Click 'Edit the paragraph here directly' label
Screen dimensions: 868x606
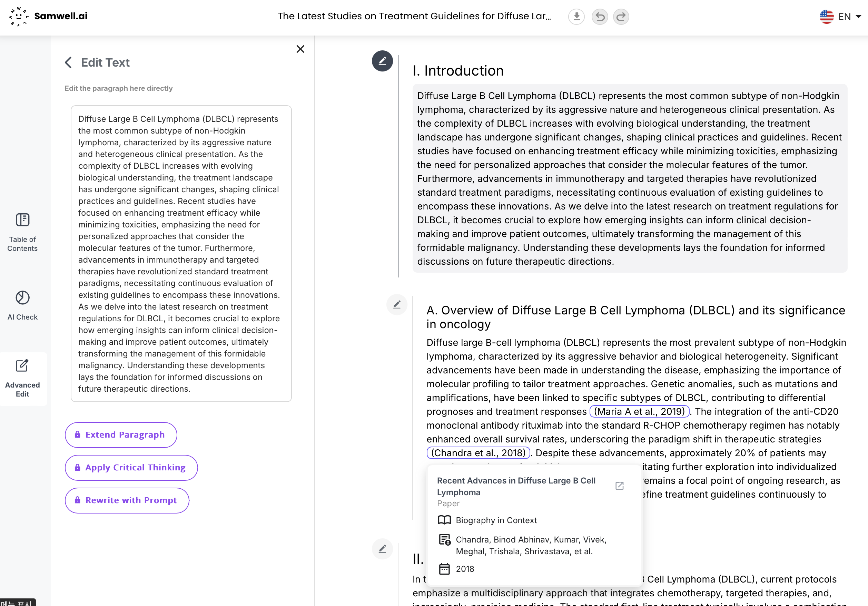click(119, 88)
